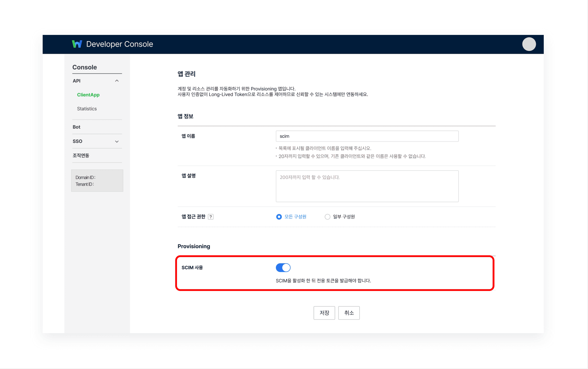This screenshot has width=588, height=369.
Task: Click the SSO menu label
Action: 77,141
